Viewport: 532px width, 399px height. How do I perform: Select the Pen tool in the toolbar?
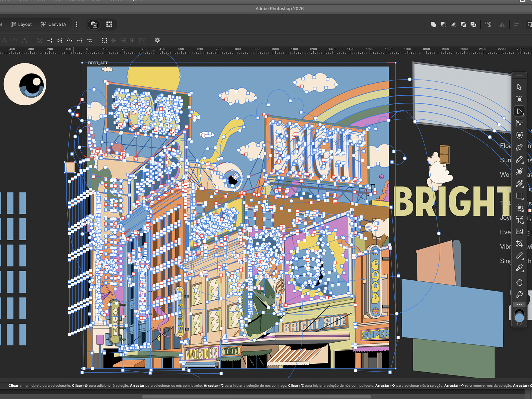tap(519, 147)
